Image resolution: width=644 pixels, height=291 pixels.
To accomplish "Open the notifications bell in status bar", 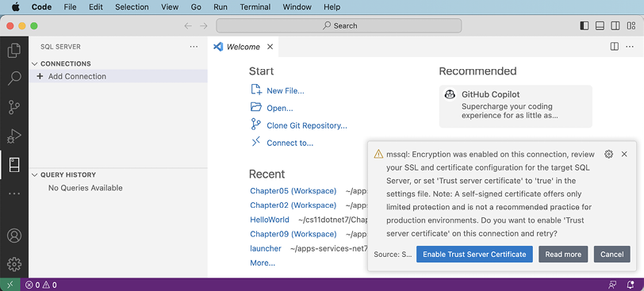I will 630,285.
